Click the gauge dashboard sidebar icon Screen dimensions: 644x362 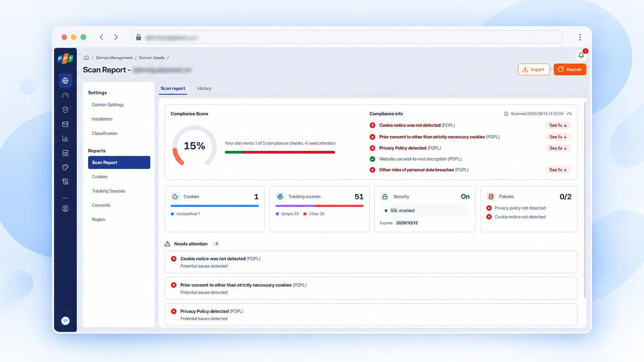pos(65,95)
